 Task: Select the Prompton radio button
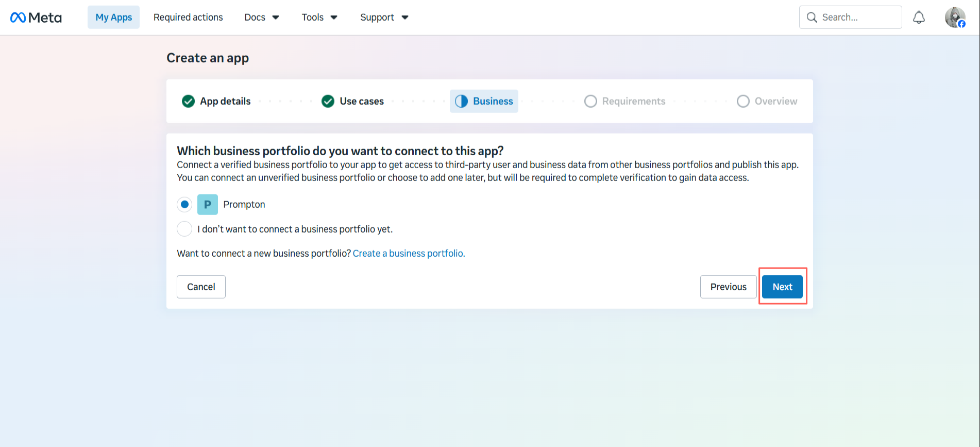pyautogui.click(x=184, y=205)
